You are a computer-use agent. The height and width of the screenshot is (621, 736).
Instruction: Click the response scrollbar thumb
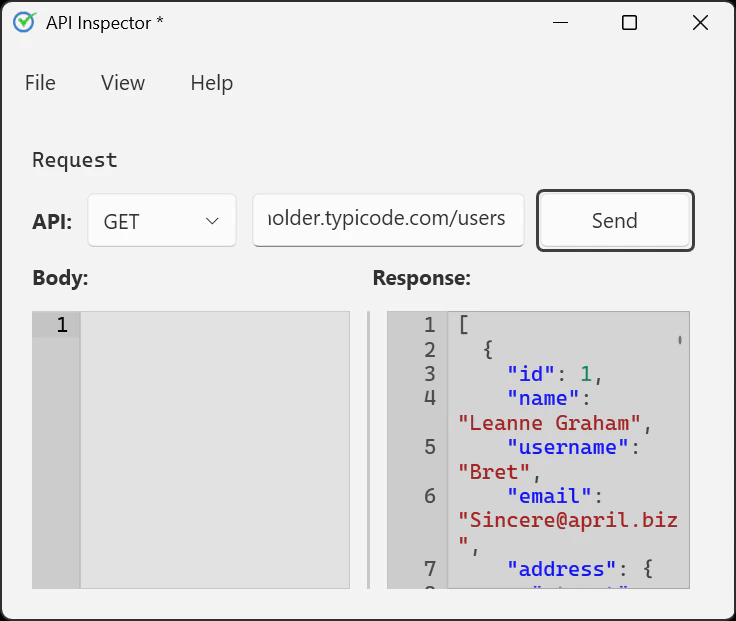680,339
